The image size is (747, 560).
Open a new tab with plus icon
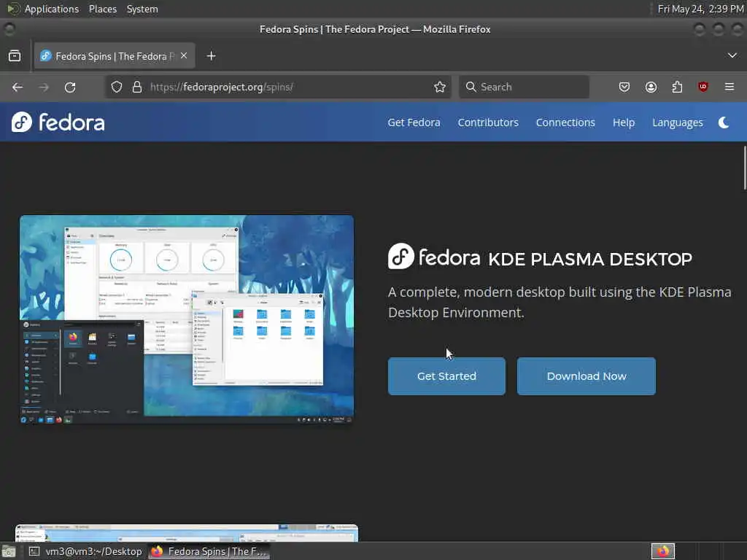point(211,56)
